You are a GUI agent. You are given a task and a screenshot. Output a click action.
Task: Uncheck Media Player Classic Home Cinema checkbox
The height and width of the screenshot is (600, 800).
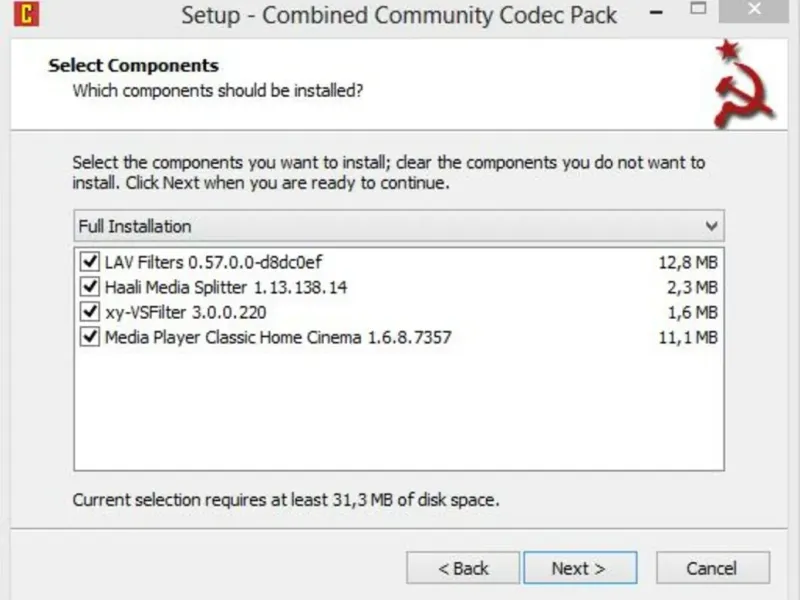point(90,337)
